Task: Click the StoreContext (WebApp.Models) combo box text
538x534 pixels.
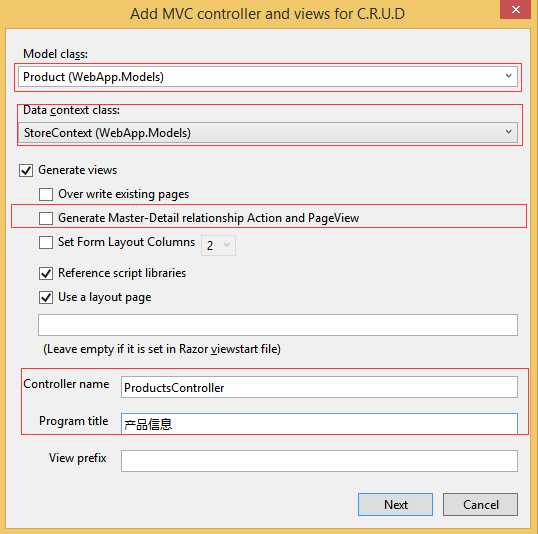Action: [107, 133]
